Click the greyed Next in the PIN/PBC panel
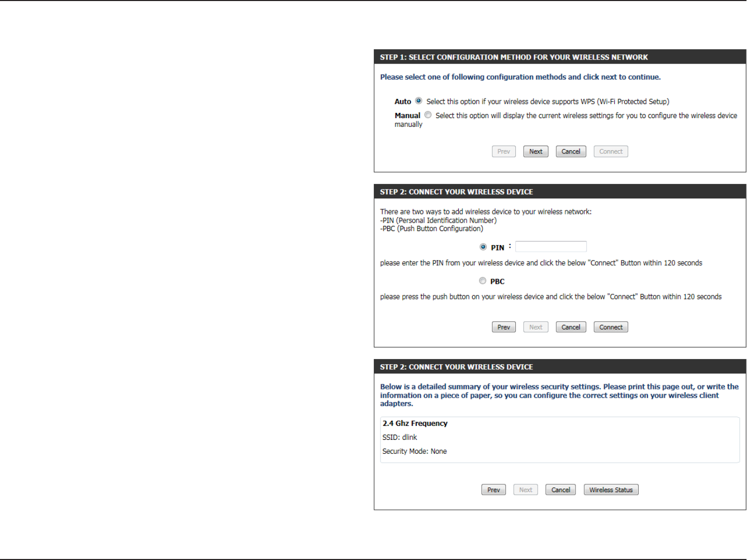Viewport: 747px width, 560px height. [x=536, y=327]
